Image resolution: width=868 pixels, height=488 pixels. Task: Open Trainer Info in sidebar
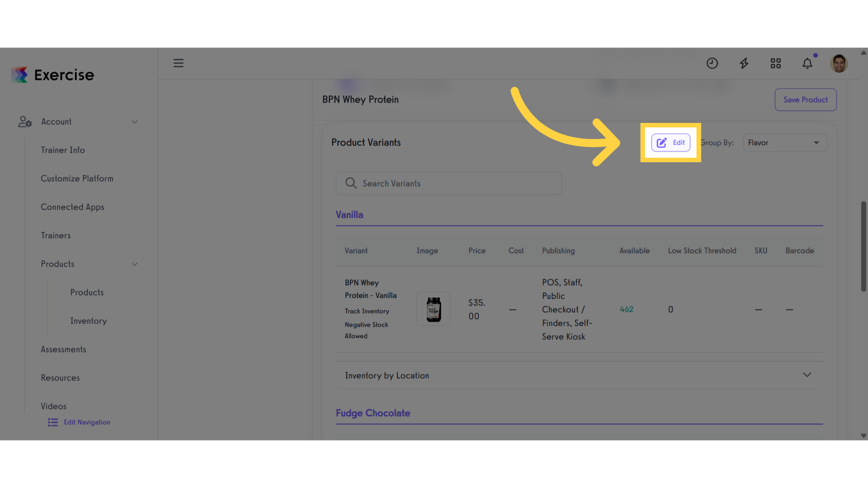click(63, 150)
